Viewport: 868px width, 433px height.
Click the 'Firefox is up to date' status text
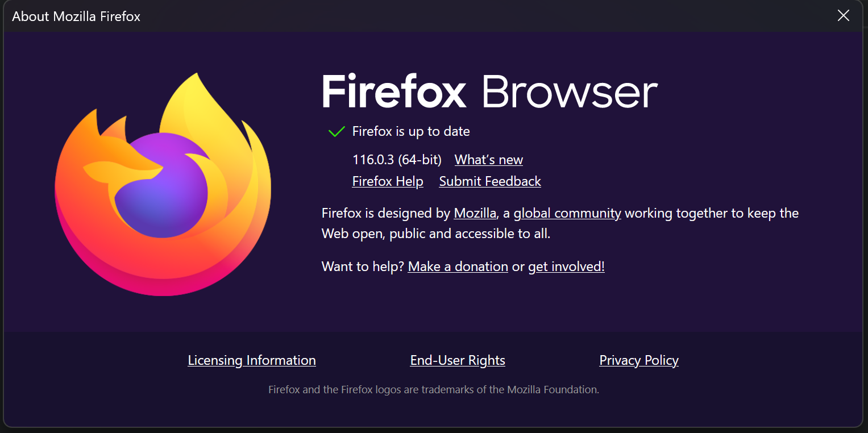tap(411, 132)
